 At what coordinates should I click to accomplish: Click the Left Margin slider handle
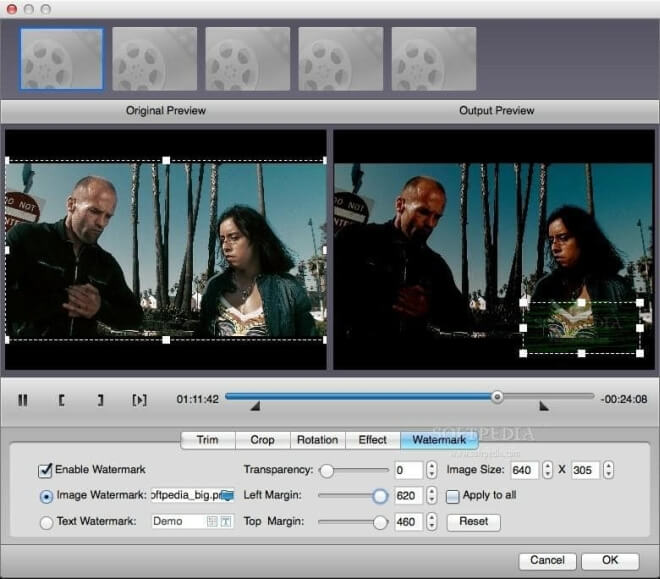(380, 496)
